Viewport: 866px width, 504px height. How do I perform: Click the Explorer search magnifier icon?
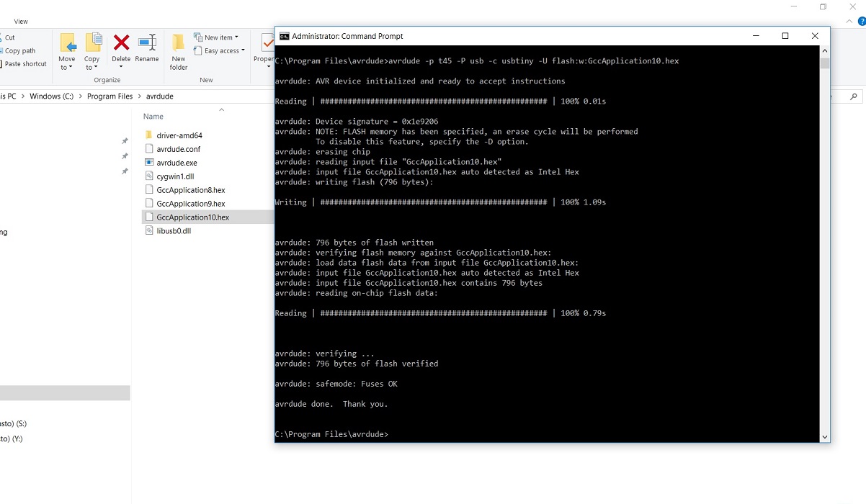(854, 96)
